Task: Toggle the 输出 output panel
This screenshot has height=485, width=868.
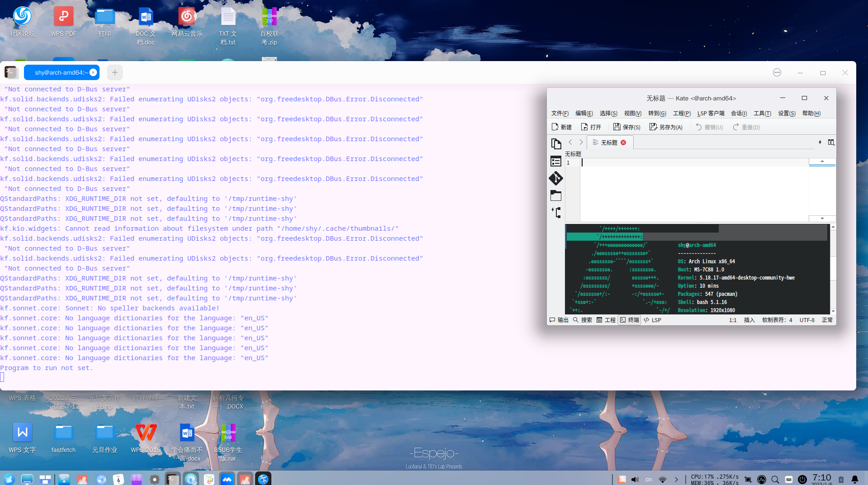Action: (559, 320)
